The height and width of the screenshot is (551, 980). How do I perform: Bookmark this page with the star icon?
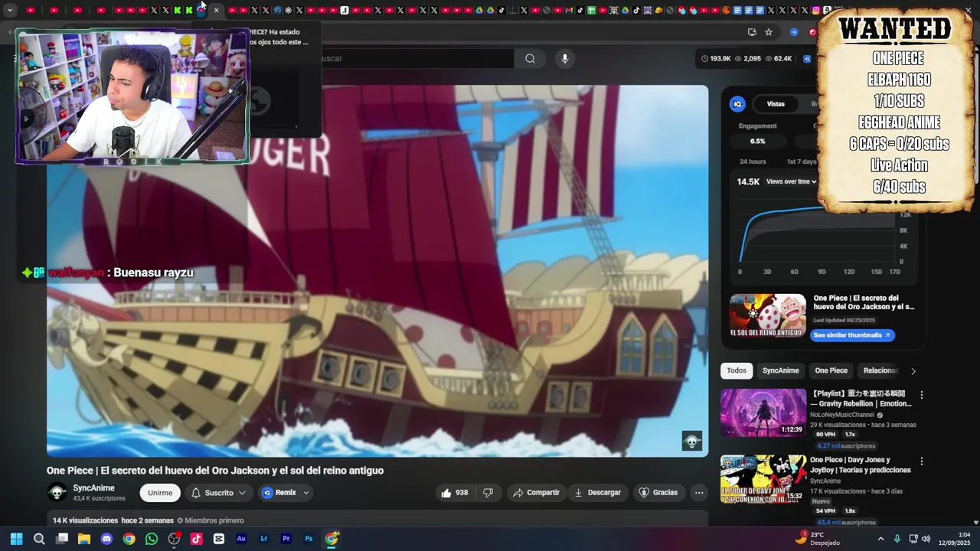coord(769,32)
